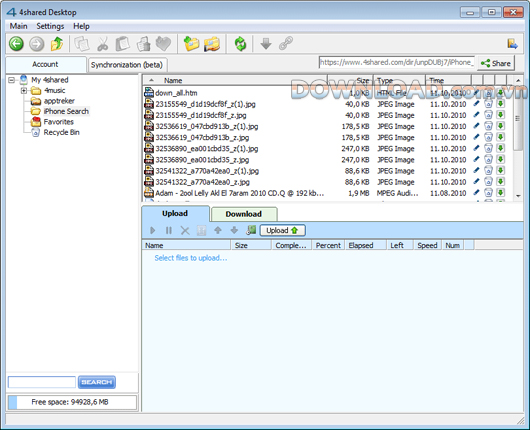Click the SEARCH button

(x=97, y=382)
